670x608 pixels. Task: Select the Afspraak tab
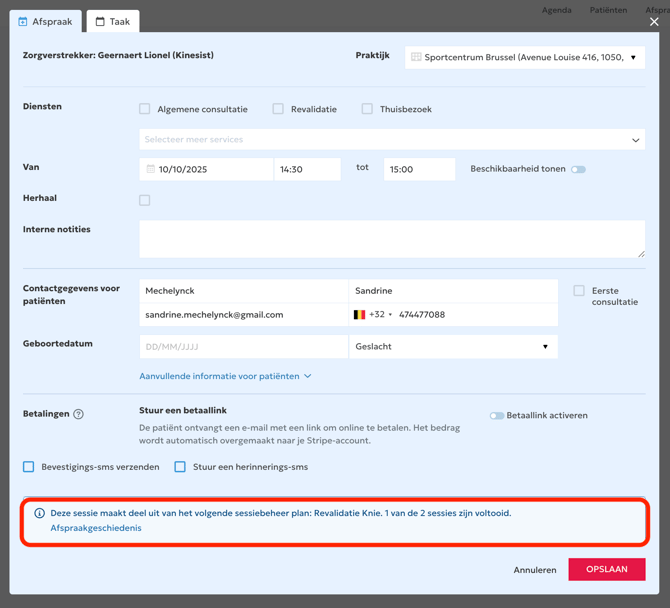[x=46, y=21]
